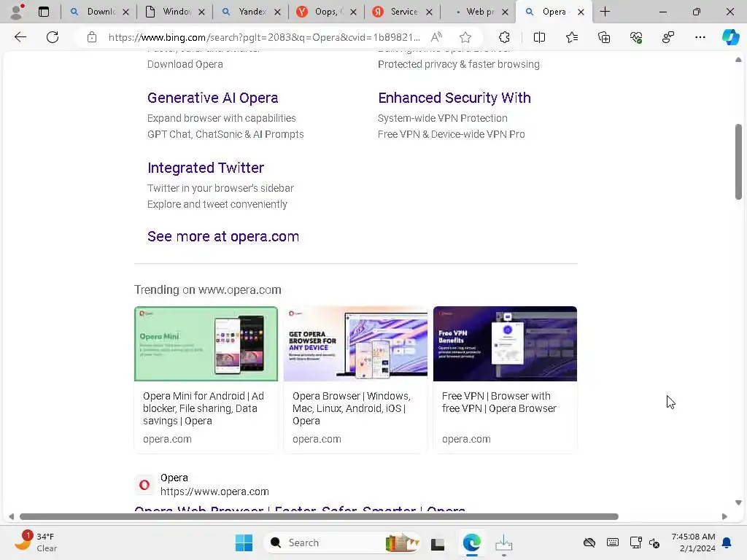Select Trending on www.opera.com heading
Screen dimensions: 747x560
tap(208, 289)
